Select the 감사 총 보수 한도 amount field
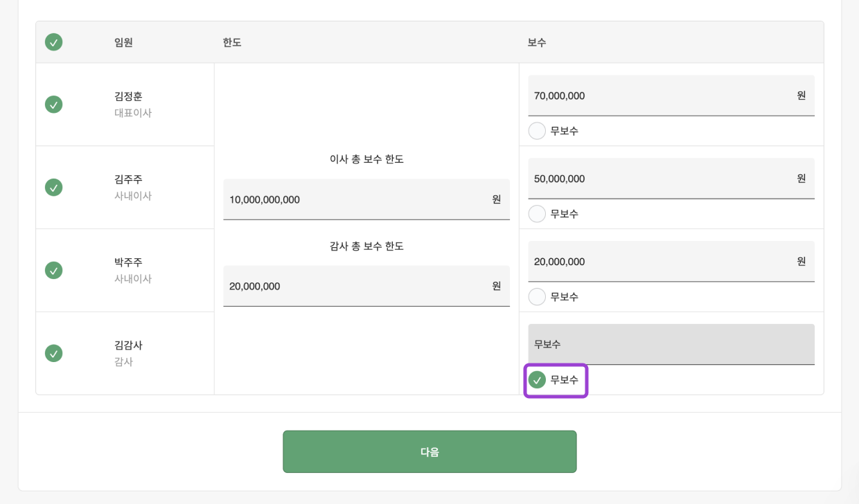 pyautogui.click(x=366, y=285)
